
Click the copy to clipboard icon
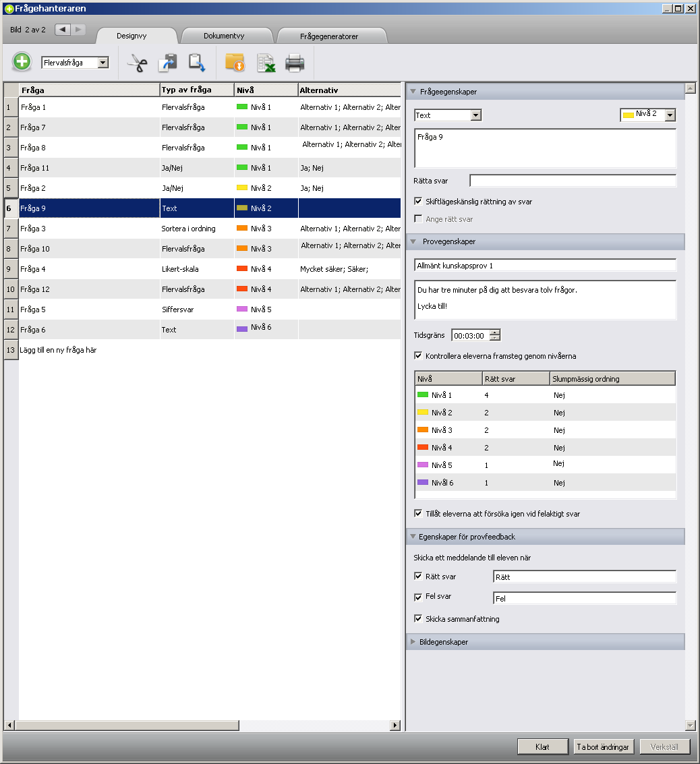[x=167, y=63]
